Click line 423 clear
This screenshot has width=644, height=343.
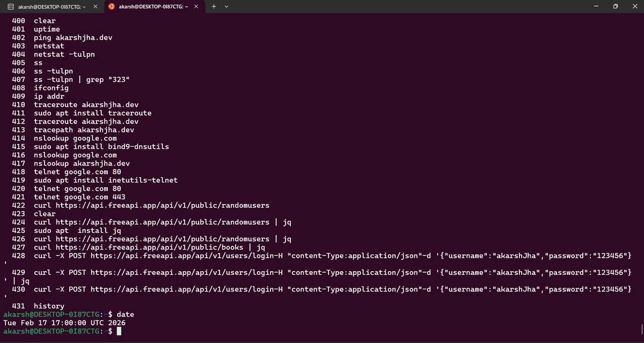(x=34, y=214)
